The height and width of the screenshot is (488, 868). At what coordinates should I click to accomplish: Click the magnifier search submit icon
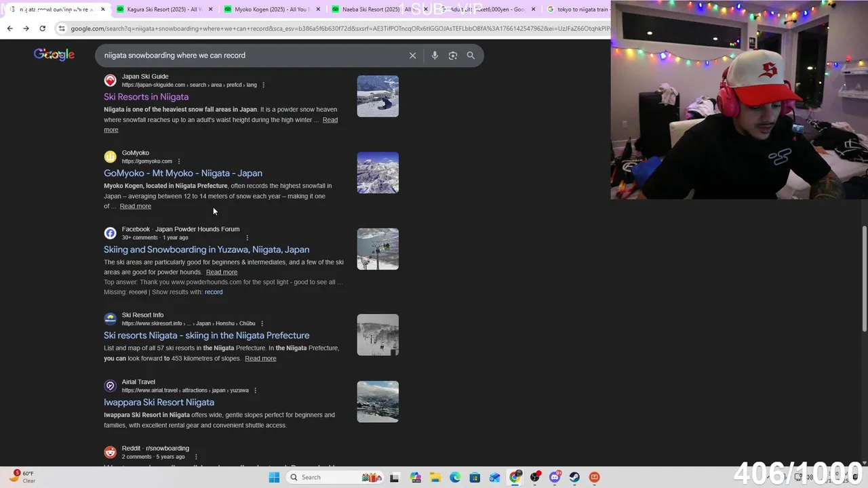pos(471,56)
